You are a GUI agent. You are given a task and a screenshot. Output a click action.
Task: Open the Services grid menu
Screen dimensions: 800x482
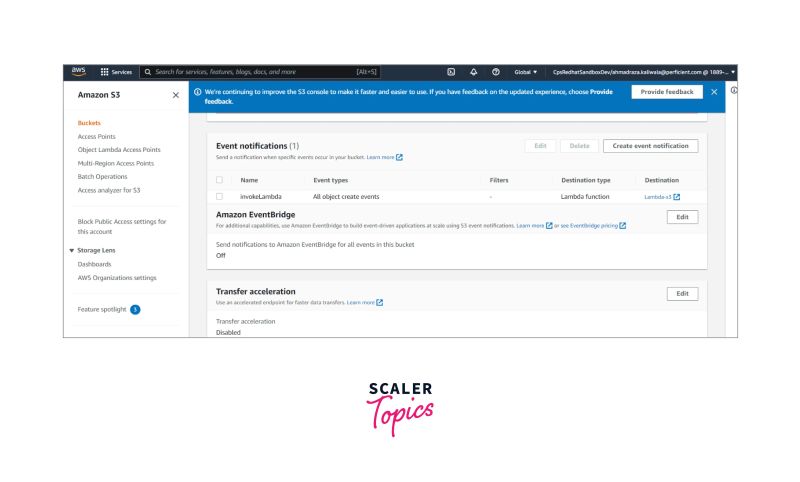(116, 72)
